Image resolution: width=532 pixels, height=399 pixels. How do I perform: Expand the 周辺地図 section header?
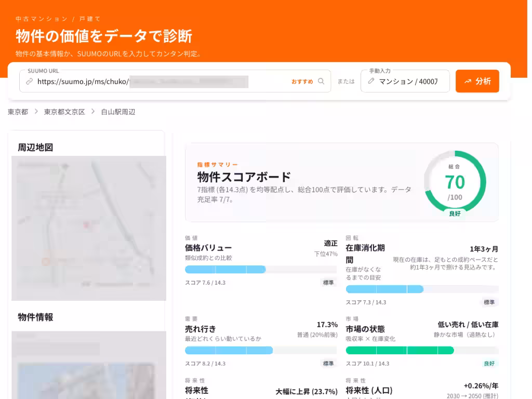coord(87,147)
